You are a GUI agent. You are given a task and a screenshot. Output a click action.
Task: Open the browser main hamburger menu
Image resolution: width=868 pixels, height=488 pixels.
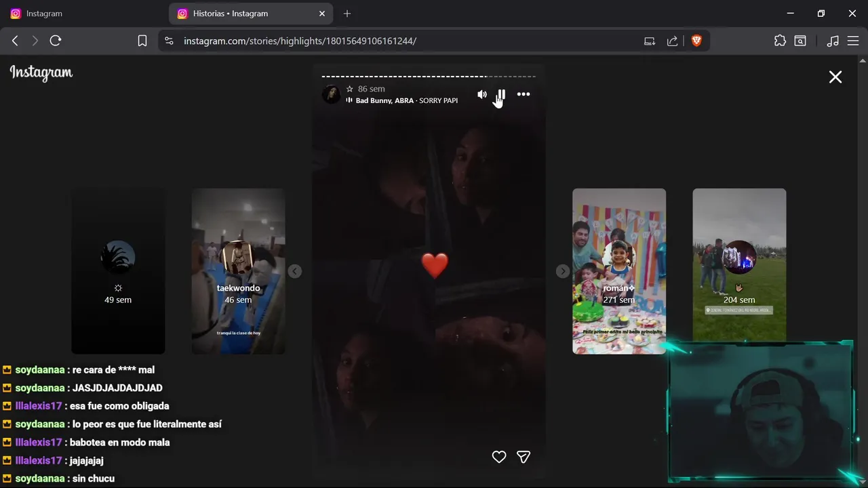853,41
